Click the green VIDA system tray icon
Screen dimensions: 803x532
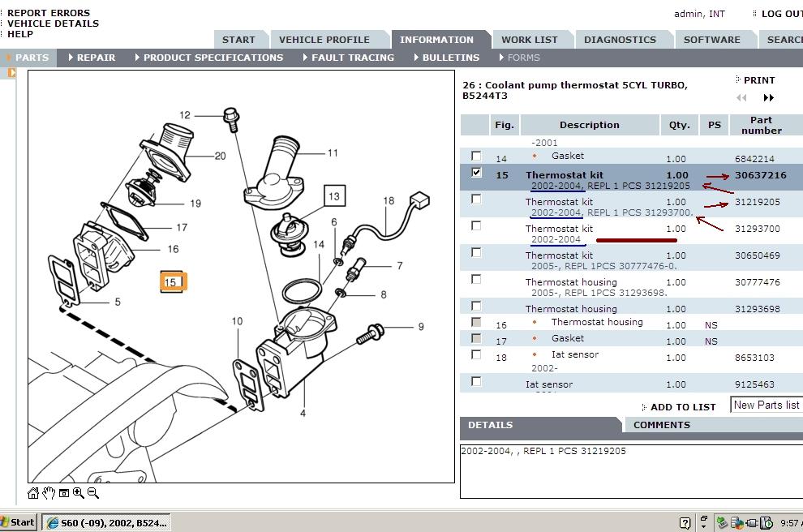tap(721, 521)
